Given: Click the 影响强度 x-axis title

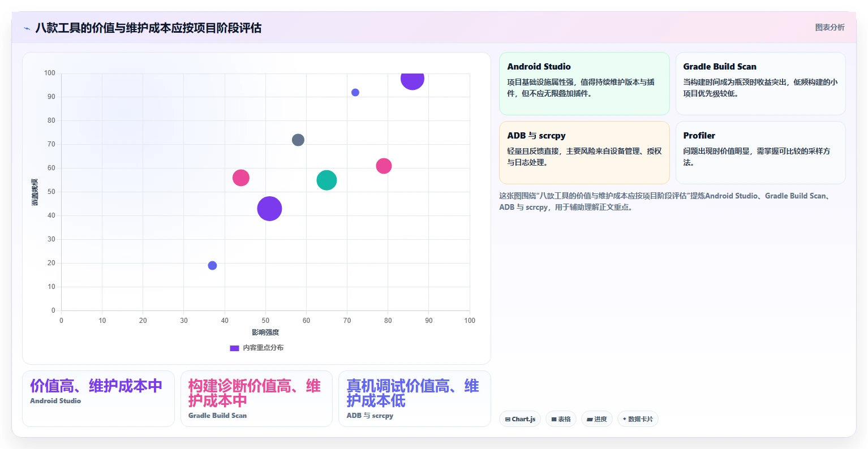Looking at the screenshot, I should [x=265, y=333].
